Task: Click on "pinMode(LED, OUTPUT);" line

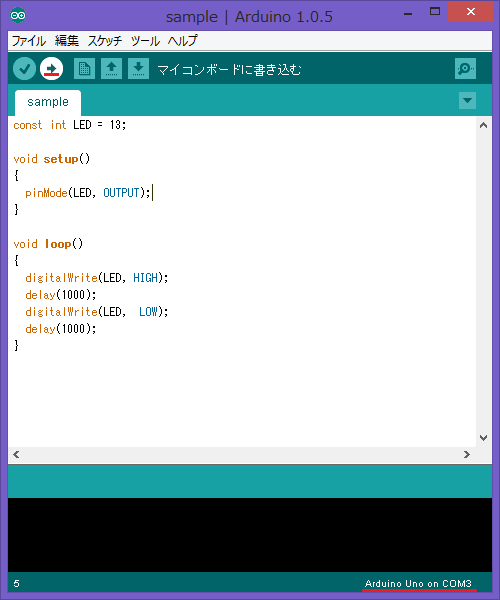Action: [x=88, y=193]
